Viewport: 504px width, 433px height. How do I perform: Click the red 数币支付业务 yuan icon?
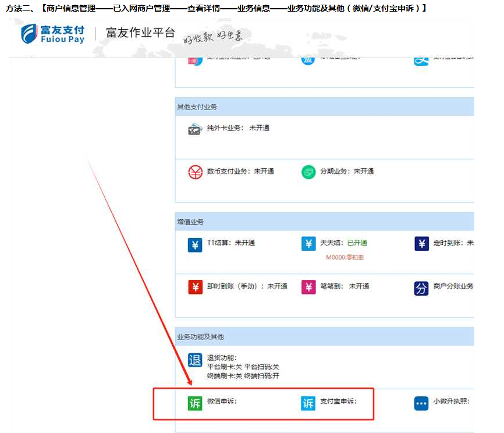point(195,172)
